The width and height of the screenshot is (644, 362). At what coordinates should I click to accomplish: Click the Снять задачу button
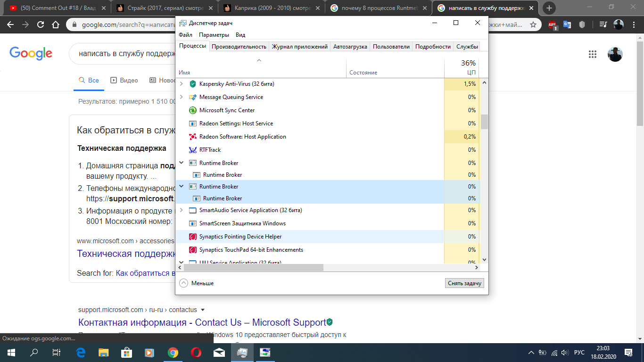[x=464, y=283]
